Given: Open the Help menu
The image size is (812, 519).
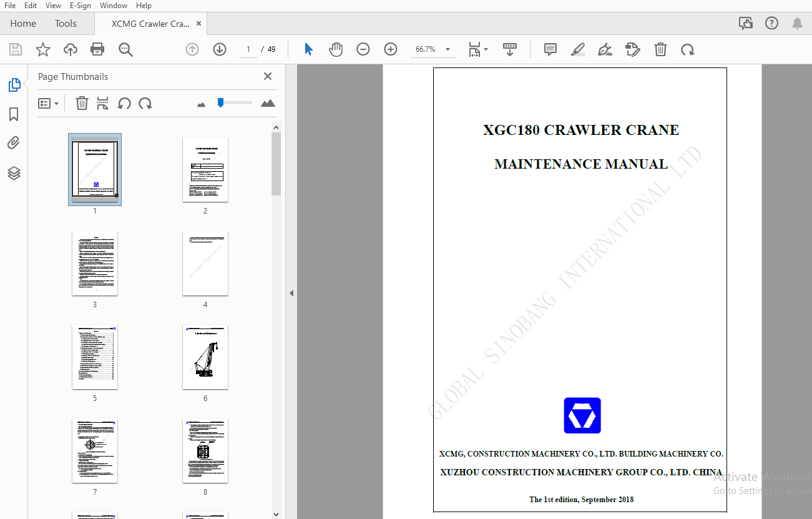Looking at the screenshot, I should tap(144, 6).
